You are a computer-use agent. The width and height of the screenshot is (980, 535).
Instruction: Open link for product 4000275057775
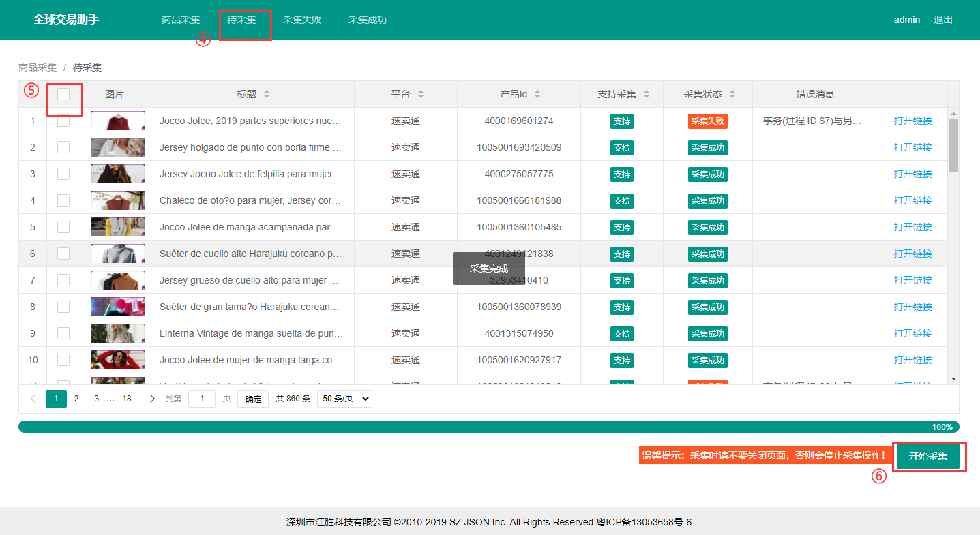pos(912,174)
